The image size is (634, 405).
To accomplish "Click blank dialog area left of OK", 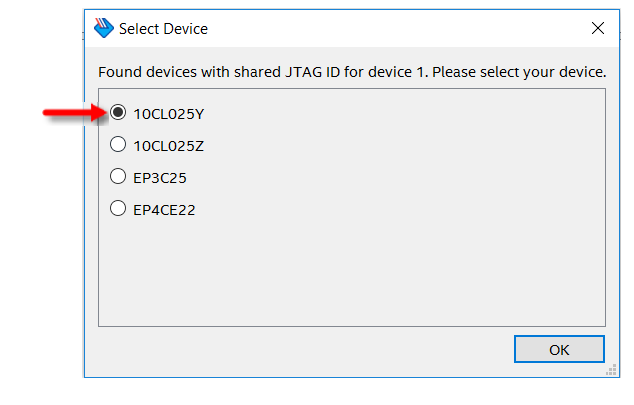I will point(300,350).
